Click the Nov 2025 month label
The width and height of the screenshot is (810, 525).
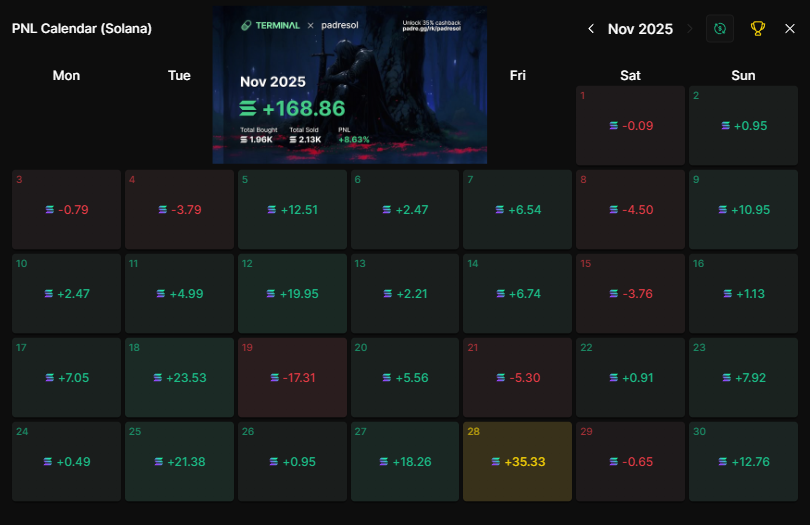click(640, 29)
